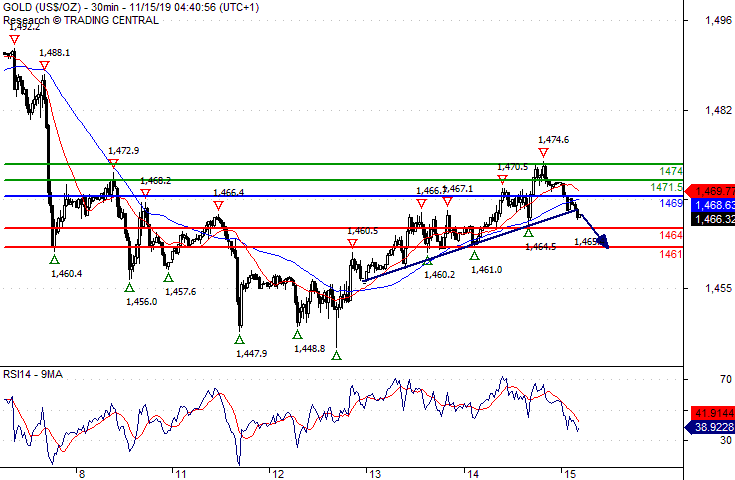Click the green level label 1471.5
The image size is (735, 480).
tap(667, 188)
